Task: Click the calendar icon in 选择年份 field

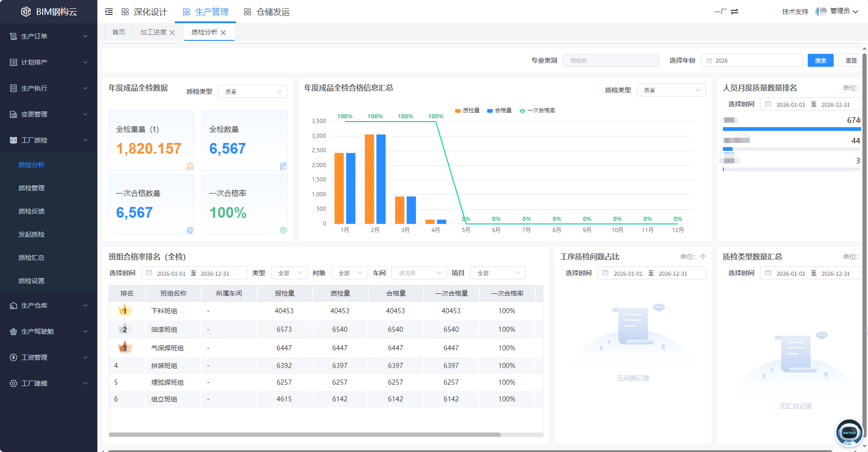Action: [709, 61]
